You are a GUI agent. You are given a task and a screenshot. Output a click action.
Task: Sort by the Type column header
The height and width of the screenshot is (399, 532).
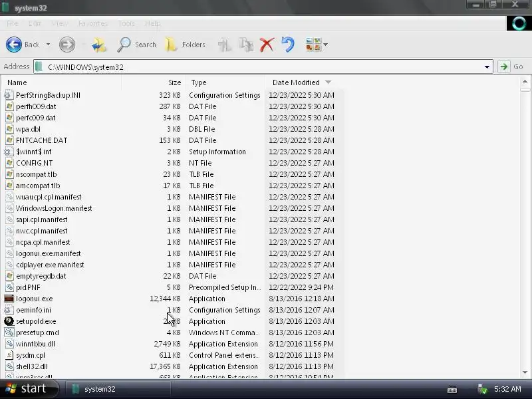point(225,82)
